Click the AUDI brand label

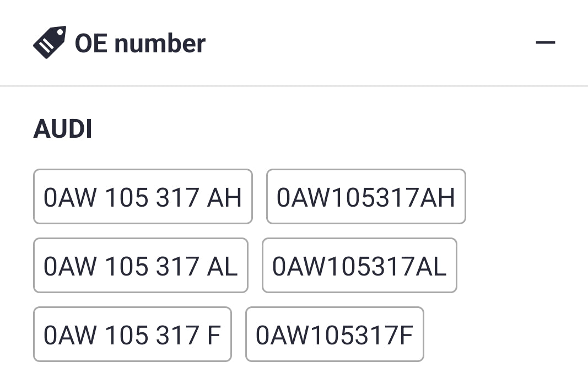pos(63,129)
